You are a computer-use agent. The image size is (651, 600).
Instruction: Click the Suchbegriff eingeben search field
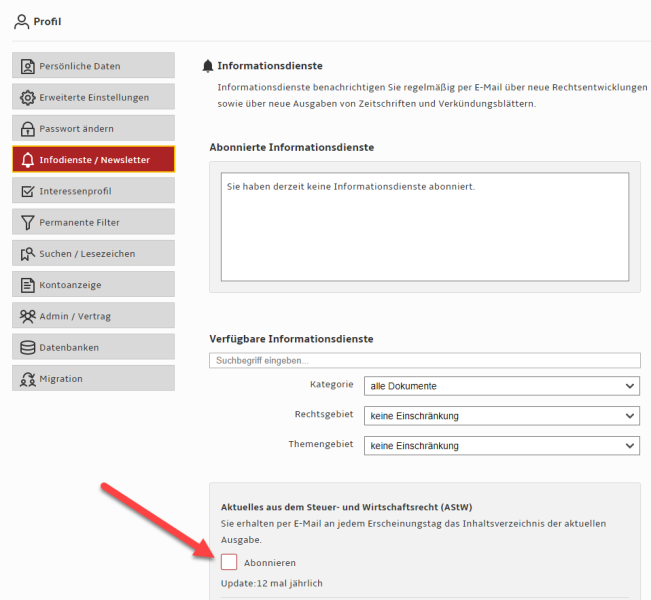pos(424,360)
